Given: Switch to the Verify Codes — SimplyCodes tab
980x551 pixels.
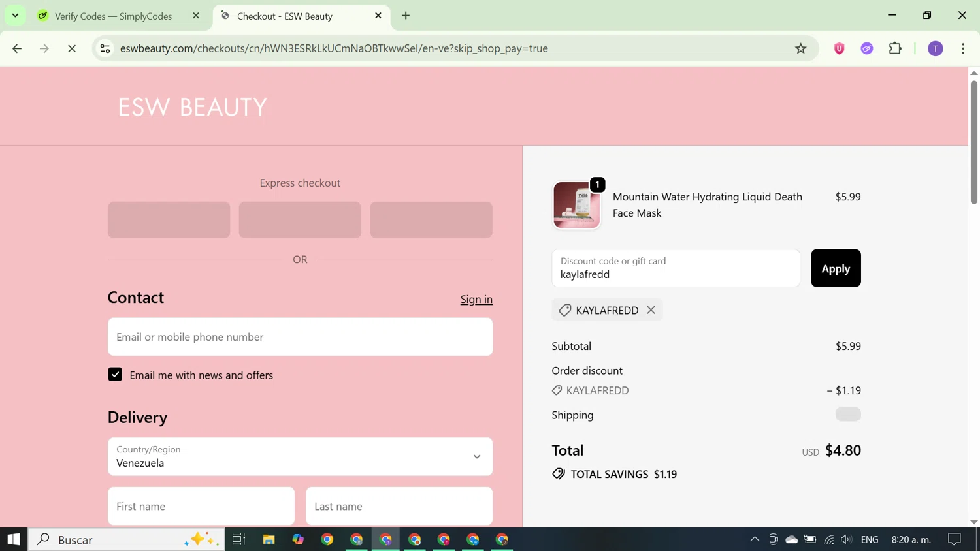Looking at the screenshot, I should [113, 16].
